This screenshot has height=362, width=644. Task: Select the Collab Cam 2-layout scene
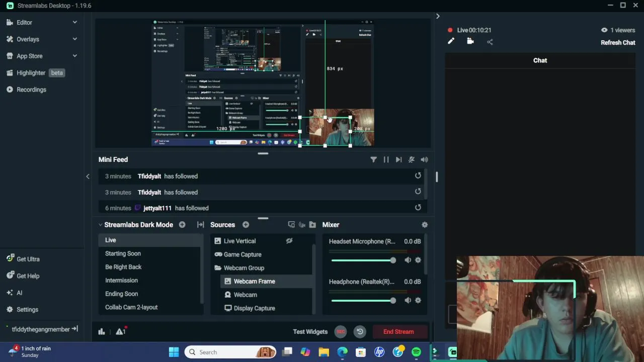click(149, 307)
